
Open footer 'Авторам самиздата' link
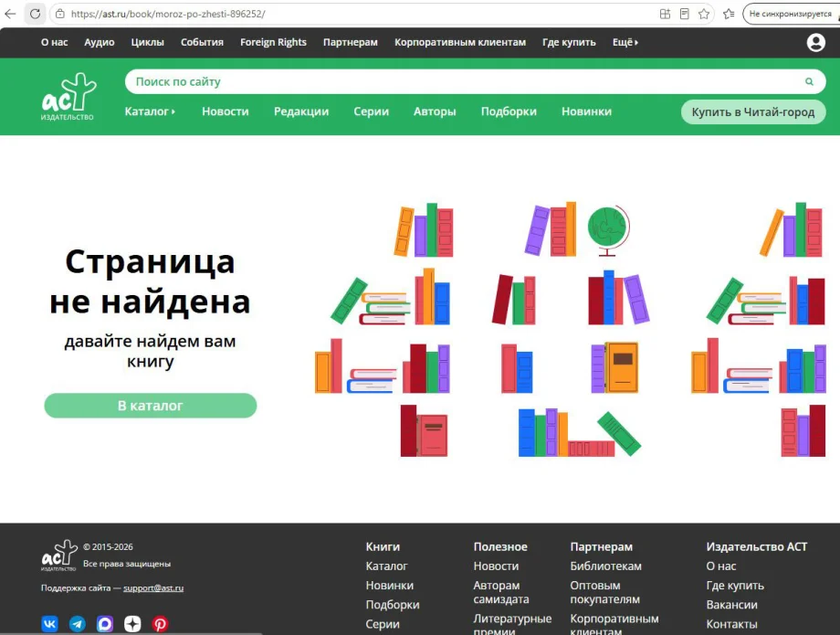pos(501,592)
